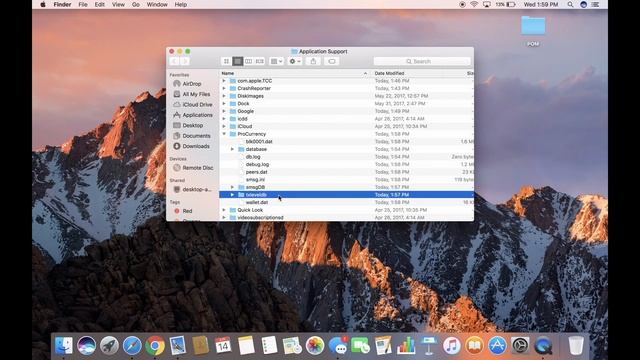Switch Finder to icon view
Viewport: 640px width, 360px height.
coord(226,61)
